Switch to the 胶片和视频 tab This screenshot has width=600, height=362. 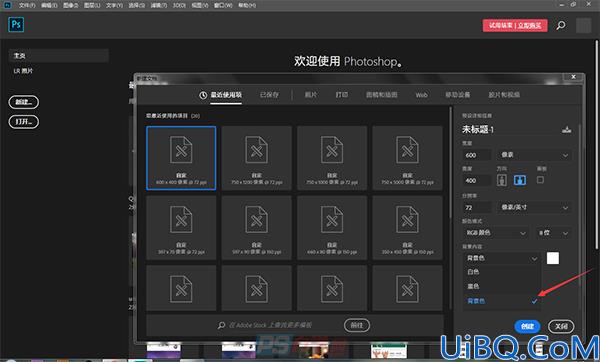504,95
